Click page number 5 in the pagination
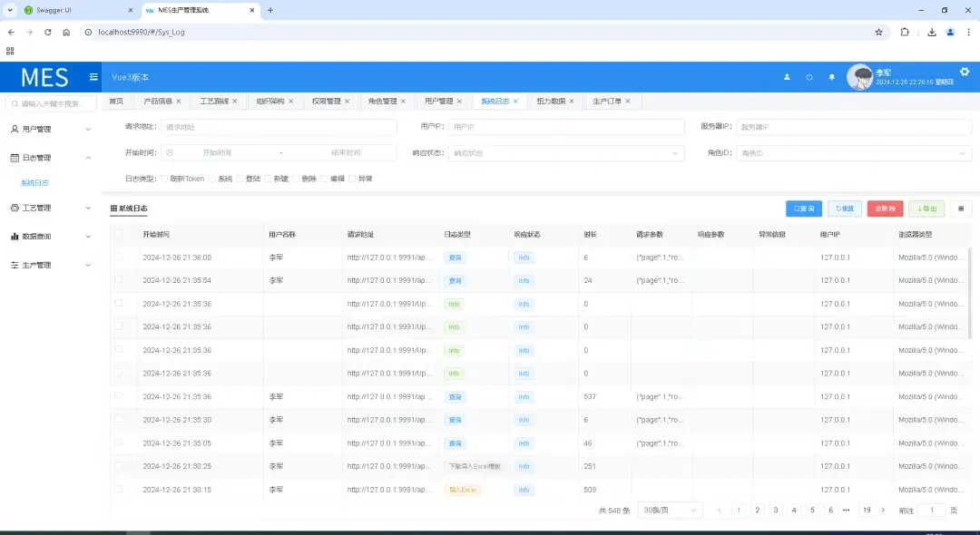980x535 pixels. [x=812, y=510]
